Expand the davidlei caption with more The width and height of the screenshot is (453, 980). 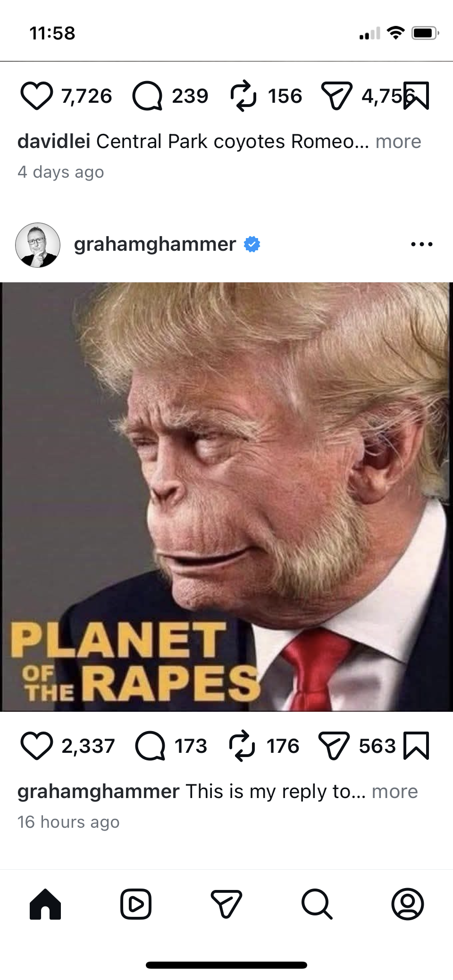[398, 141]
